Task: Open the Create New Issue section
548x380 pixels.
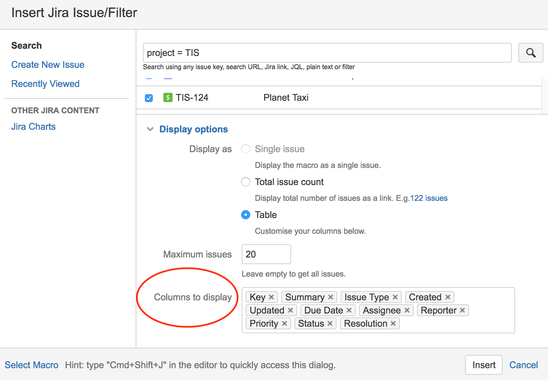Action: click(x=48, y=65)
